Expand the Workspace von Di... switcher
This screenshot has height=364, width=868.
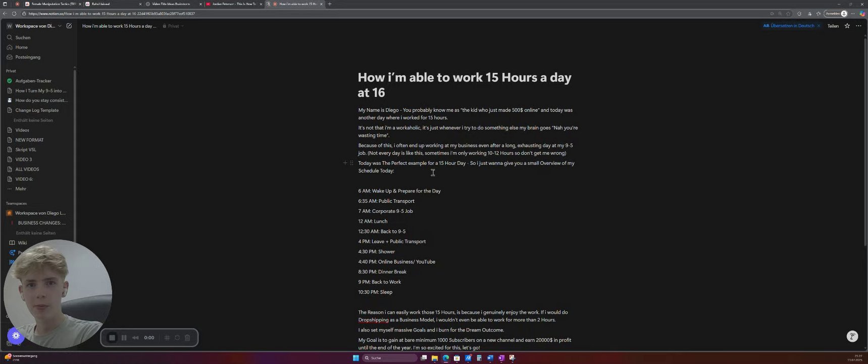pyautogui.click(x=34, y=26)
